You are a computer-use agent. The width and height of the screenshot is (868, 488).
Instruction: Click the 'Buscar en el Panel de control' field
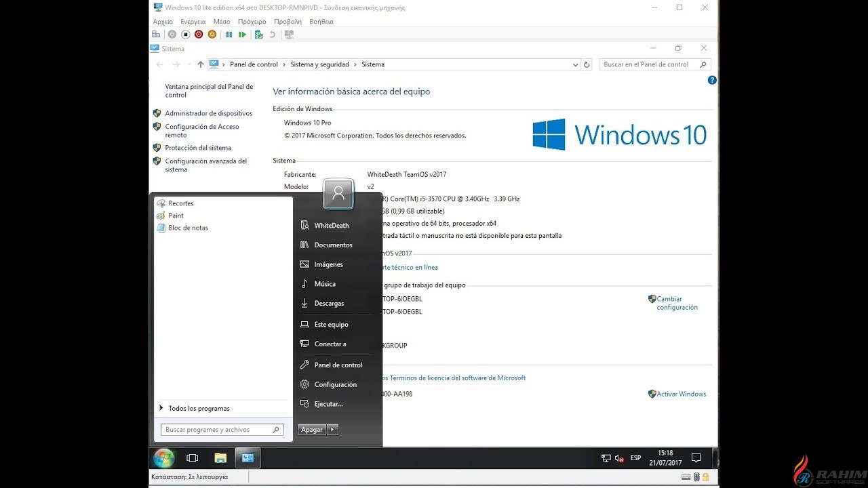[653, 64]
